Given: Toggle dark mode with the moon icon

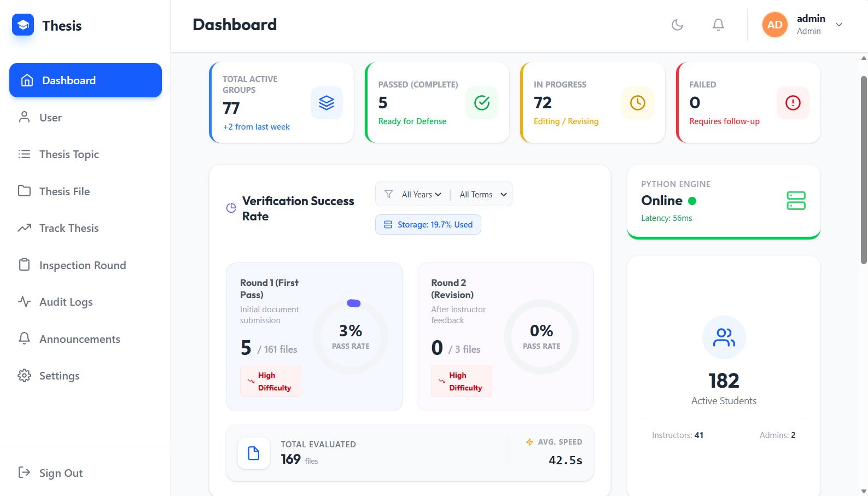Looking at the screenshot, I should coord(677,25).
